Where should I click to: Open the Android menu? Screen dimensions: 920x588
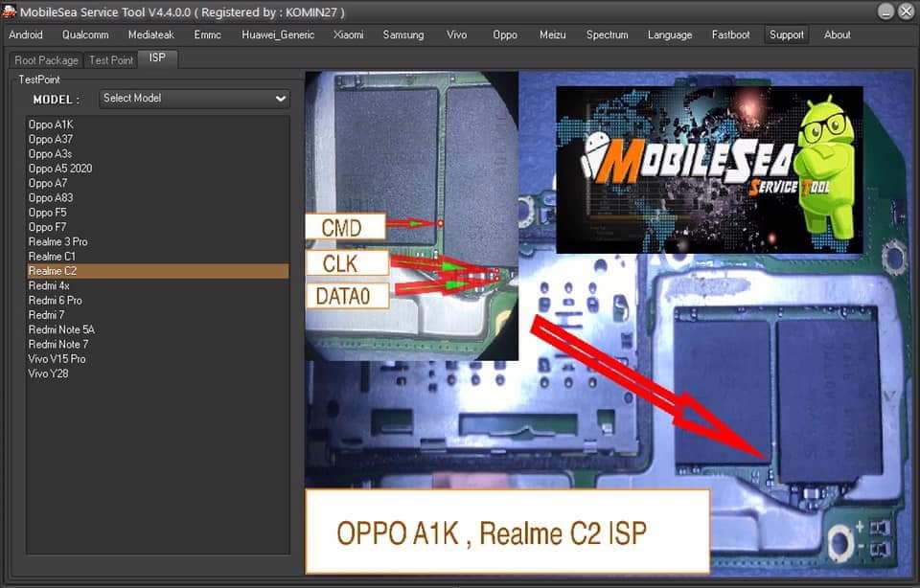click(26, 34)
